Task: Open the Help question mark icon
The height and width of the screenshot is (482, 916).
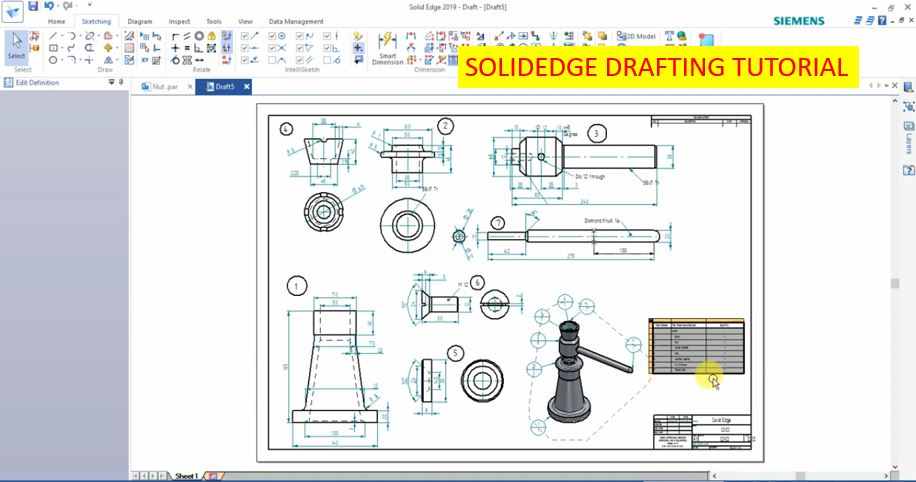Action: pos(882,20)
